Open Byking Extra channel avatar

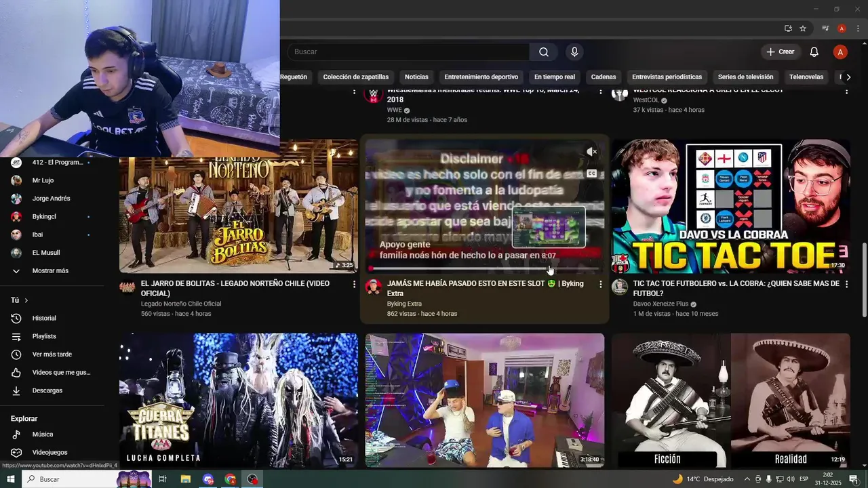tap(374, 286)
